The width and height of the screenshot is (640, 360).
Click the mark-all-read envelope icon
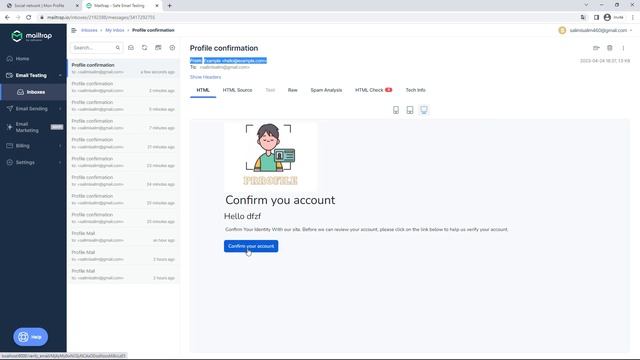[x=131, y=48]
